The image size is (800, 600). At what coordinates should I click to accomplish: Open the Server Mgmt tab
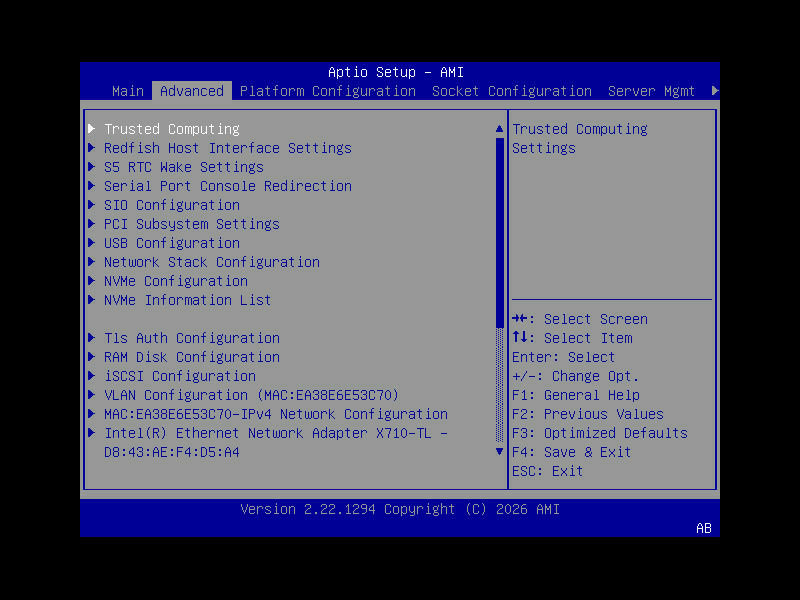651,91
